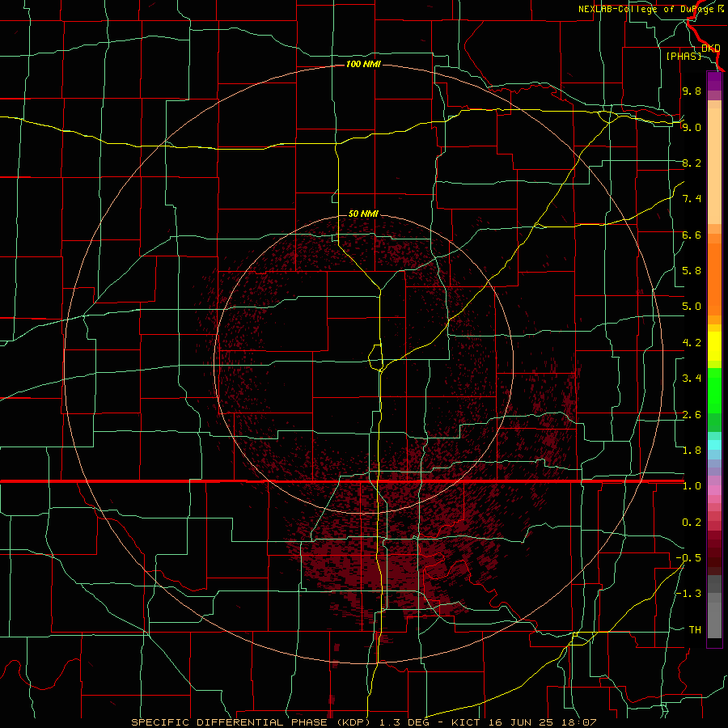Image resolution: width=728 pixels, height=728 pixels.
Task: Click the "50 NMI" range ring label
Action: [363, 214]
